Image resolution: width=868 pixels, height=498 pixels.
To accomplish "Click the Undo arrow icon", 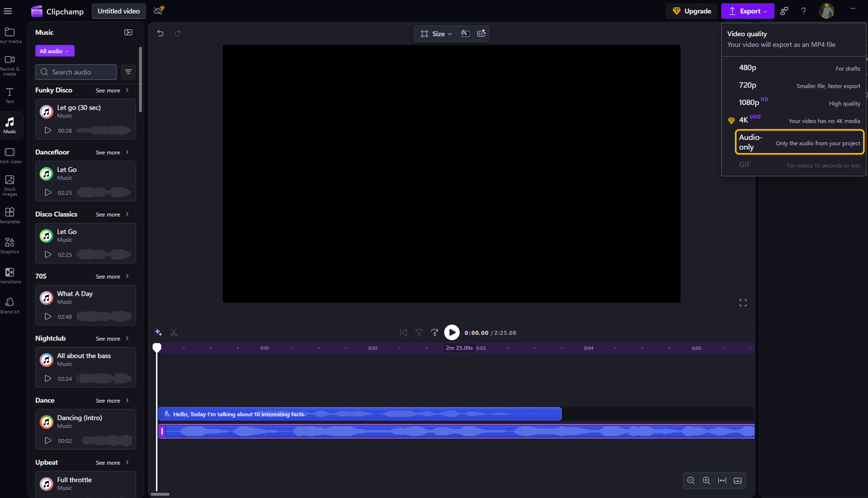I will click(x=160, y=33).
